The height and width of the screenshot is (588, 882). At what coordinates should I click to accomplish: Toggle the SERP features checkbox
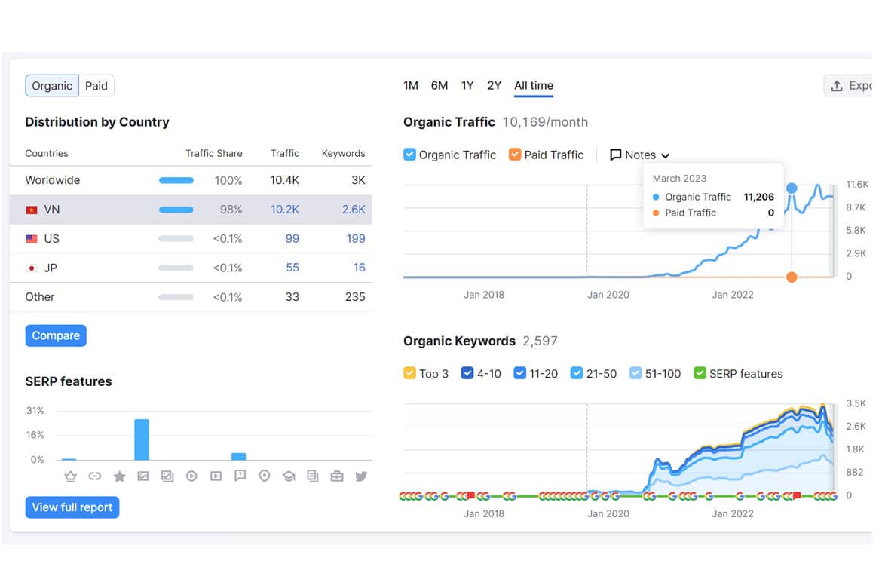coord(700,374)
